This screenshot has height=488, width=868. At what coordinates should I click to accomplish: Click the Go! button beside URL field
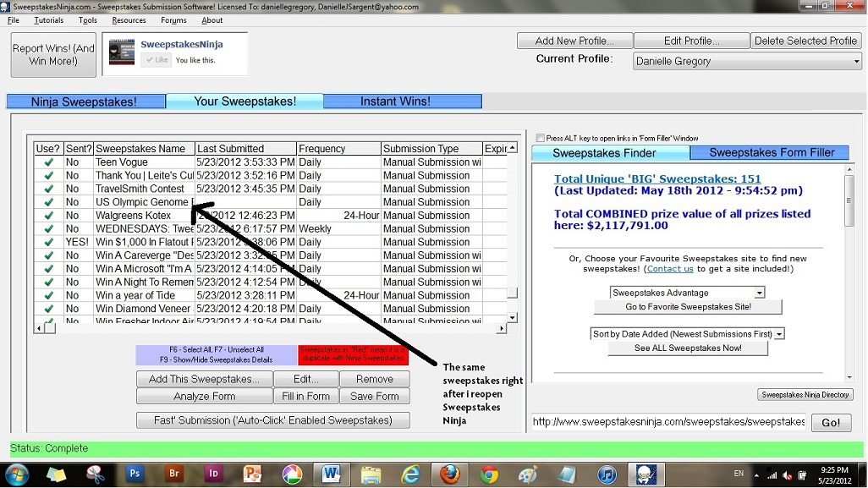coord(831,423)
